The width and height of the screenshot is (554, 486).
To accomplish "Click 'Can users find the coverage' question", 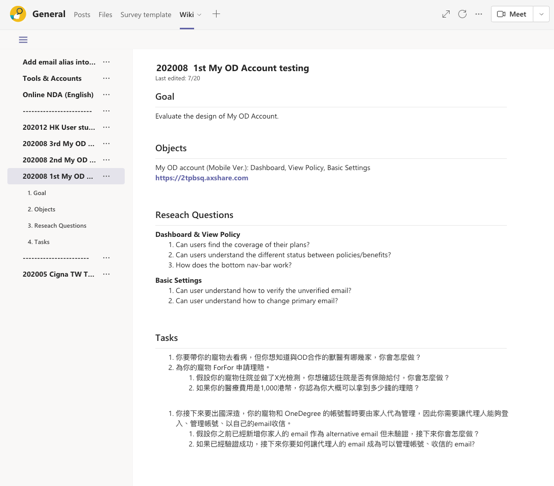I will [242, 245].
